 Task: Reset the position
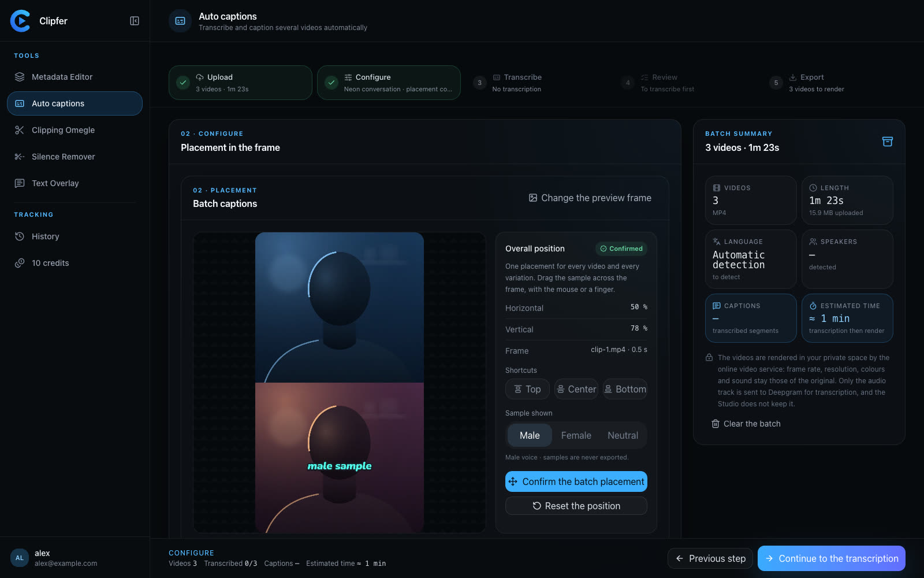(x=576, y=506)
